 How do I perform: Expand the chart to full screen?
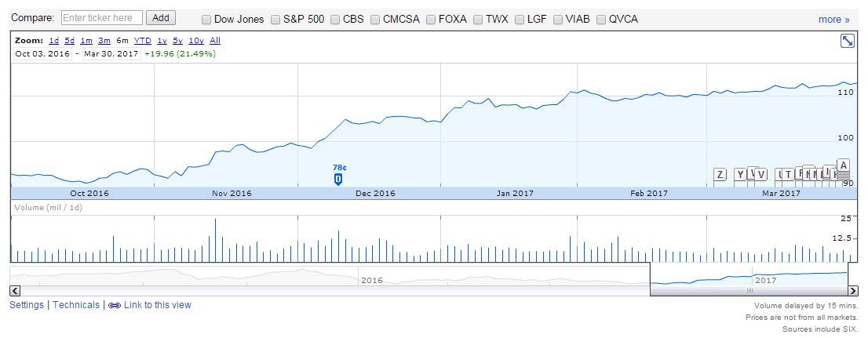(848, 41)
